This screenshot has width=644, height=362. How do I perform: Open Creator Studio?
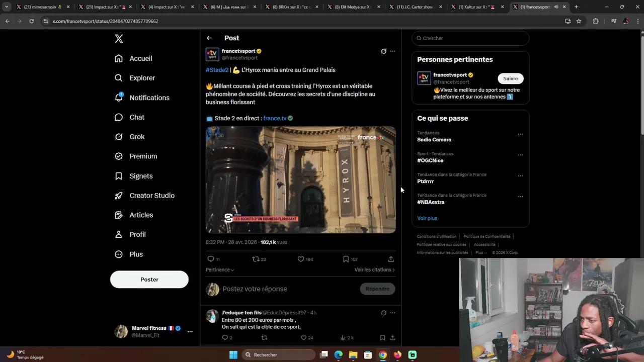tap(144, 196)
